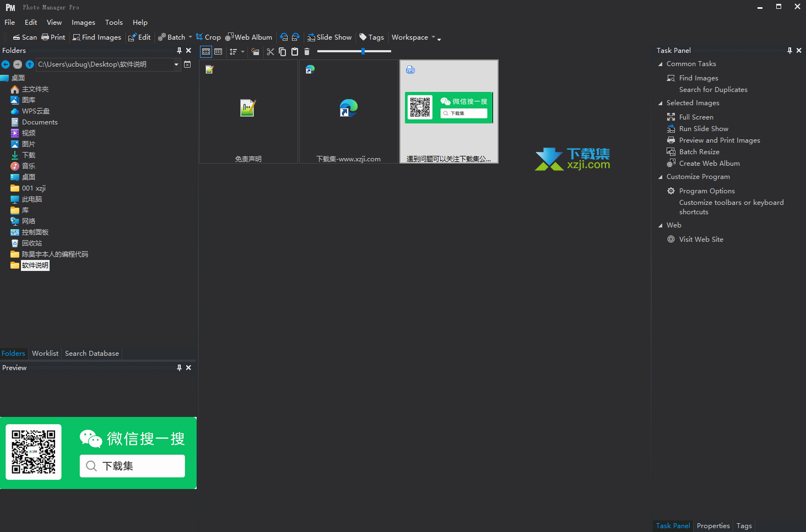Open the File menu

tap(9, 23)
